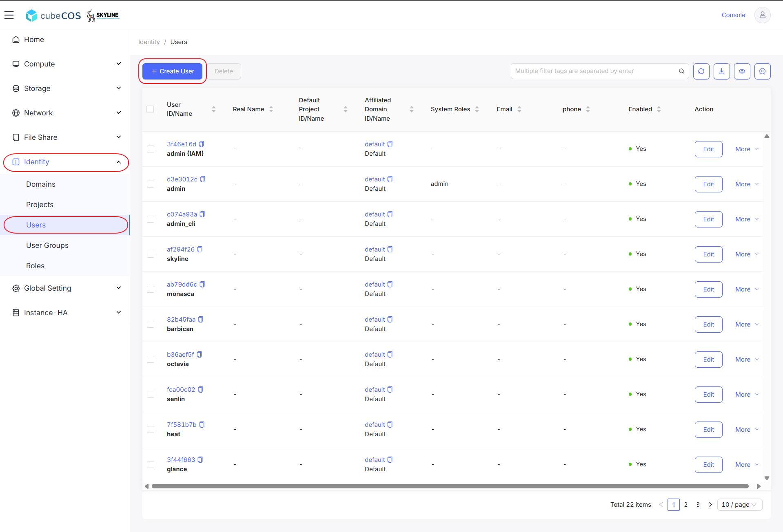Expand the Storage sidebar section
Image resolution: width=783 pixels, height=532 pixels.
(65, 88)
